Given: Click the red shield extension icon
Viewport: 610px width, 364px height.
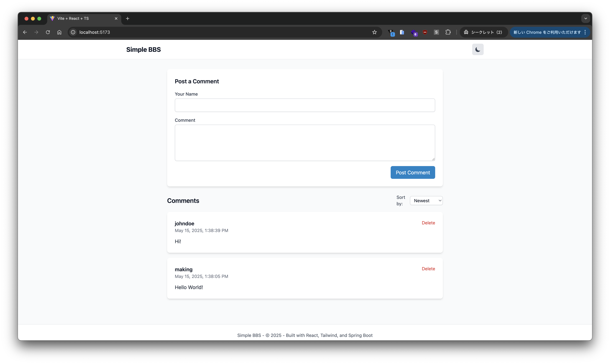Looking at the screenshot, I should tap(425, 32).
